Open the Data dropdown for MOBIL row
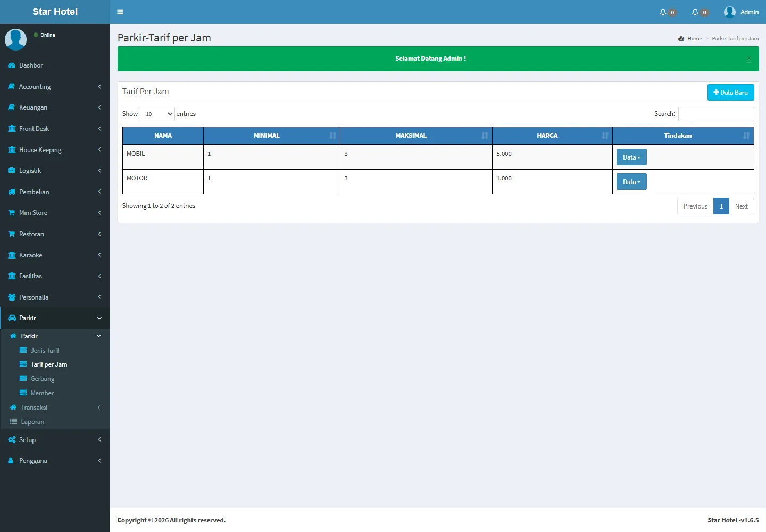Viewport: 766px width, 532px height. [631, 157]
